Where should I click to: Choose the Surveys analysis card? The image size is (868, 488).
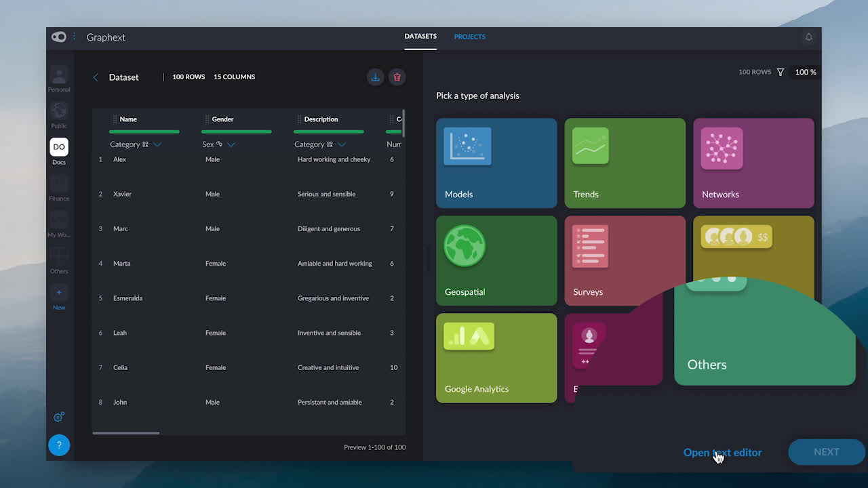click(625, 261)
